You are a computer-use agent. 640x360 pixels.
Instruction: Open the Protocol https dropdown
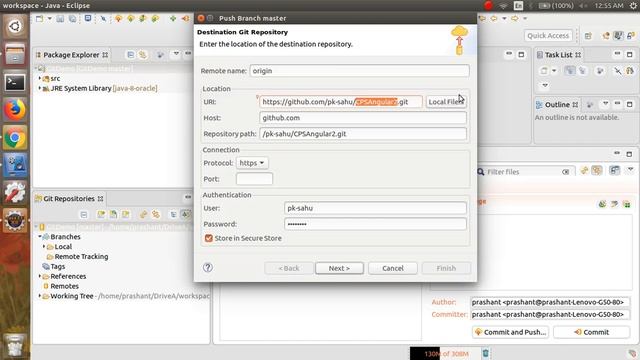click(252, 163)
